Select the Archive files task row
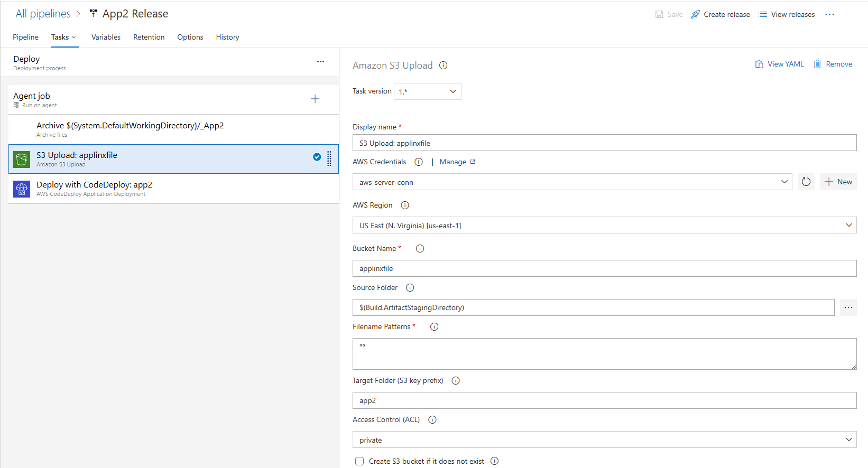Screen dimensions: 868x468 click(173, 129)
